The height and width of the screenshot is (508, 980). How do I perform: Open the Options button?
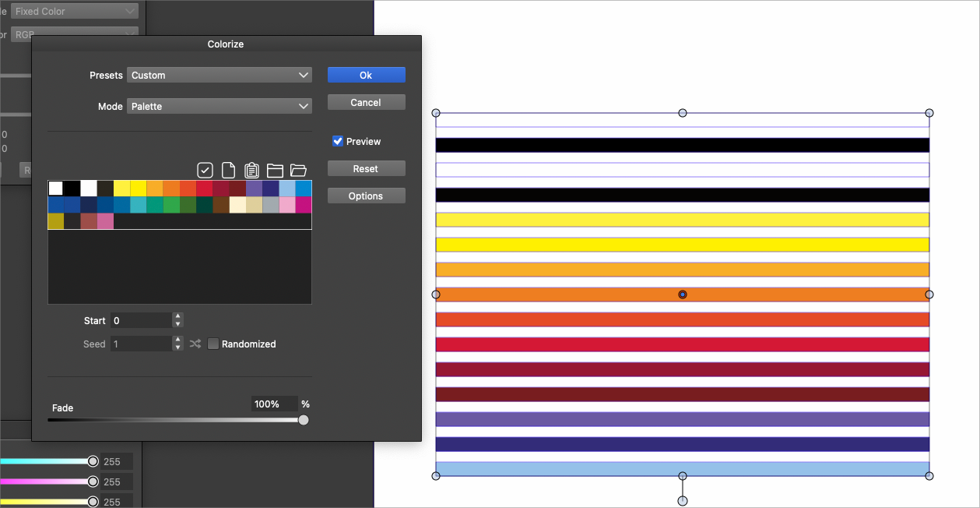point(366,196)
